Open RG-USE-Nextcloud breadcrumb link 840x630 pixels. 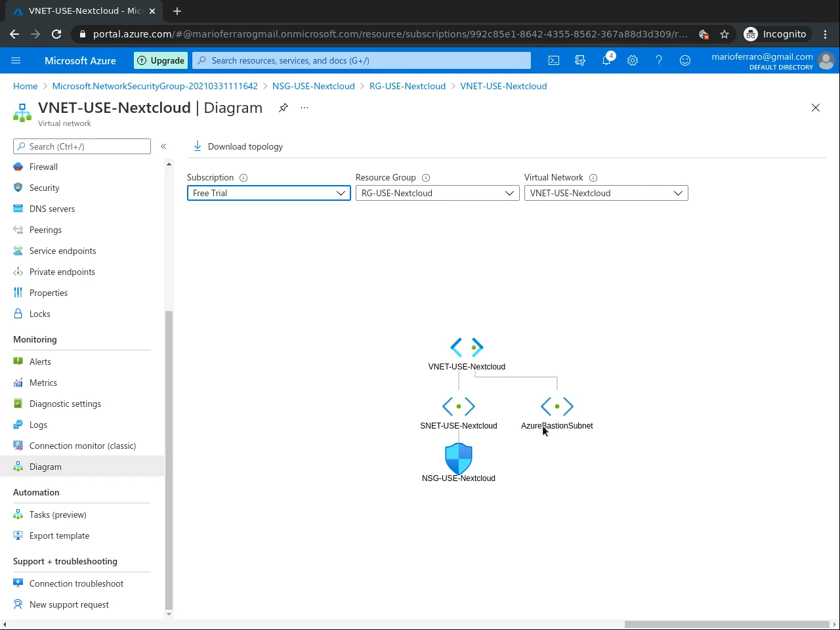[408, 86]
